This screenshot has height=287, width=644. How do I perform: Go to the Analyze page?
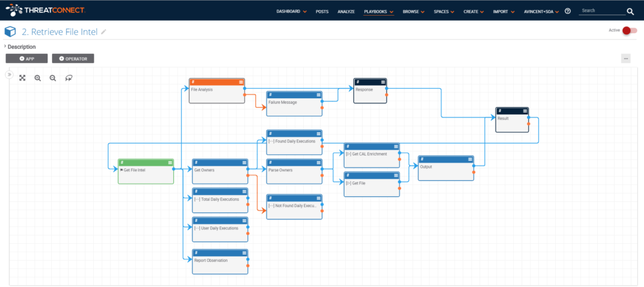point(346,11)
